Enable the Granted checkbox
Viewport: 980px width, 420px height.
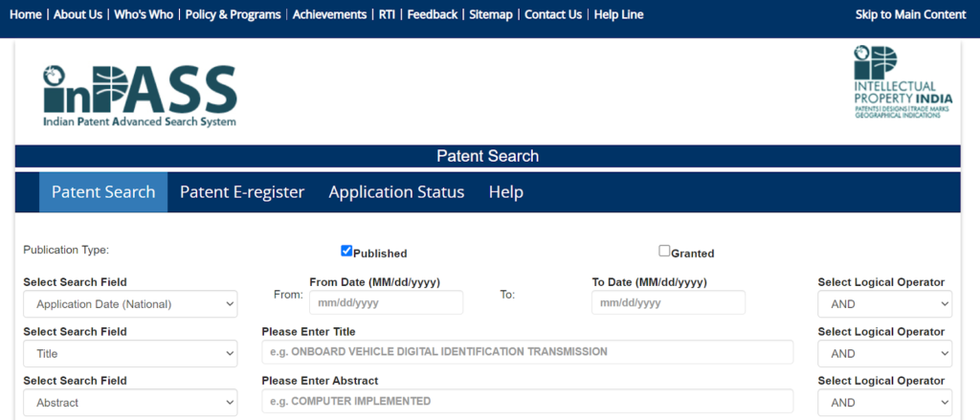click(x=664, y=252)
